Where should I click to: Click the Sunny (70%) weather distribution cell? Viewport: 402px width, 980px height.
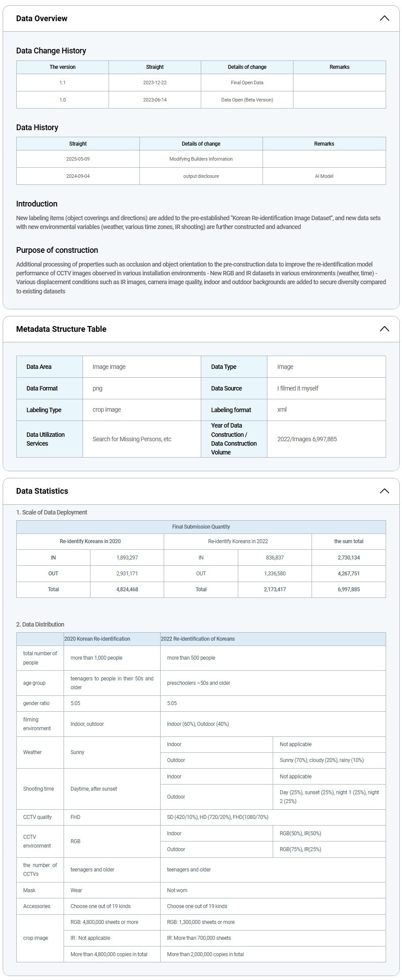pos(322,760)
